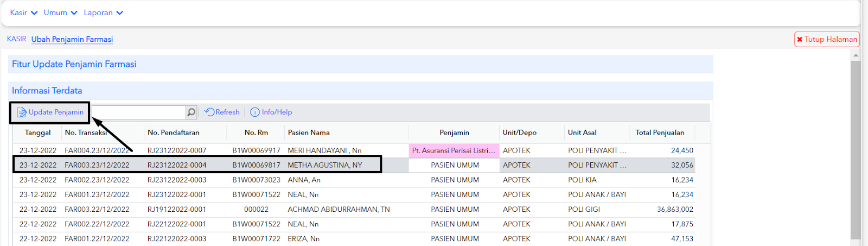868x246 pixels.
Task: Select row for METHA AGUSTINA, NY
Action: pos(354,165)
